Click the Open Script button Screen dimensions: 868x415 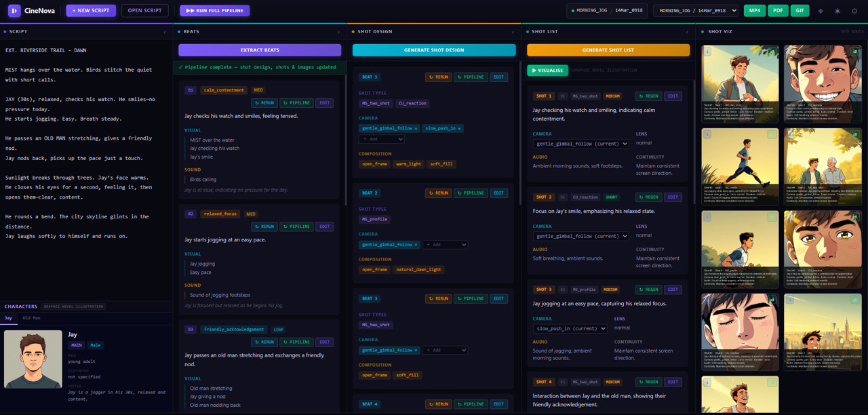point(144,11)
